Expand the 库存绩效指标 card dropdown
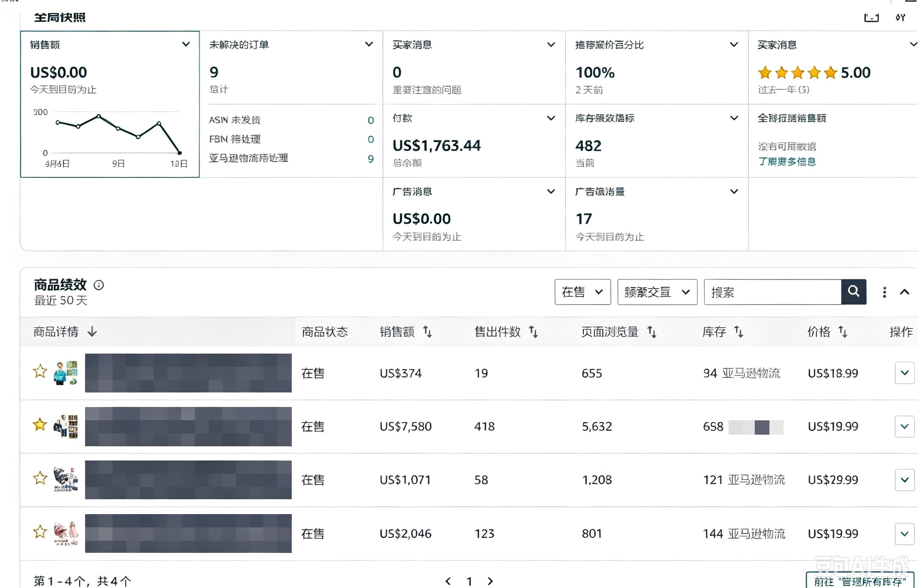The width and height of the screenshot is (918, 588). pos(734,118)
